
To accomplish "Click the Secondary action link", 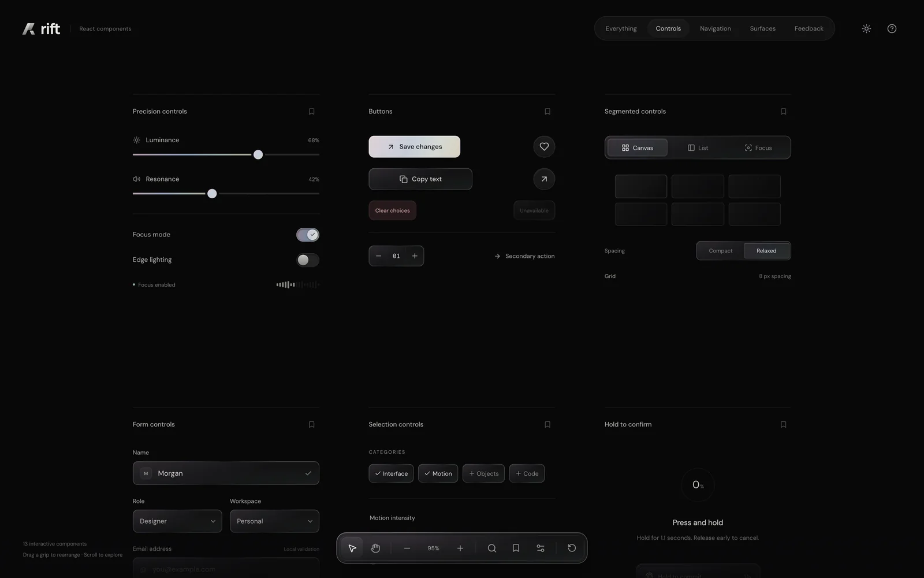I will click(524, 256).
